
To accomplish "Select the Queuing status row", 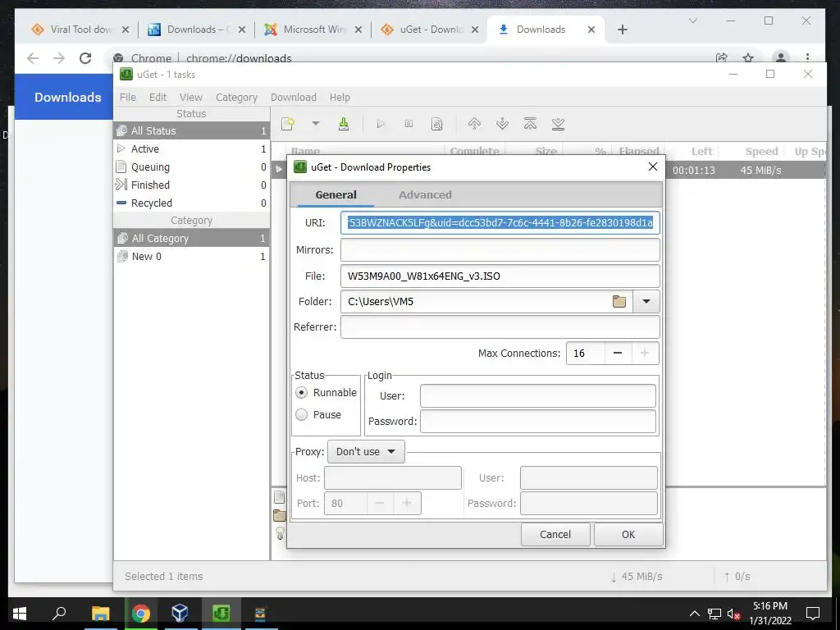I will click(191, 167).
